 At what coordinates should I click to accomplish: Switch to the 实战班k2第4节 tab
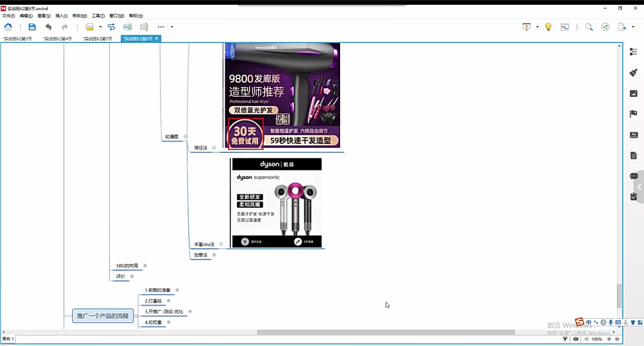[x=58, y=38]
